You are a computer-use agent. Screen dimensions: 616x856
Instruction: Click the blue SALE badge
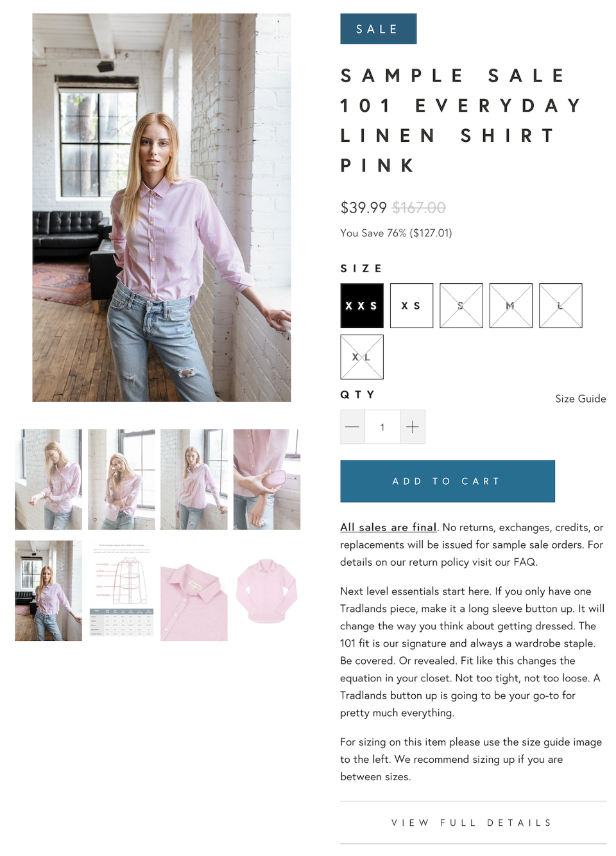379,29
